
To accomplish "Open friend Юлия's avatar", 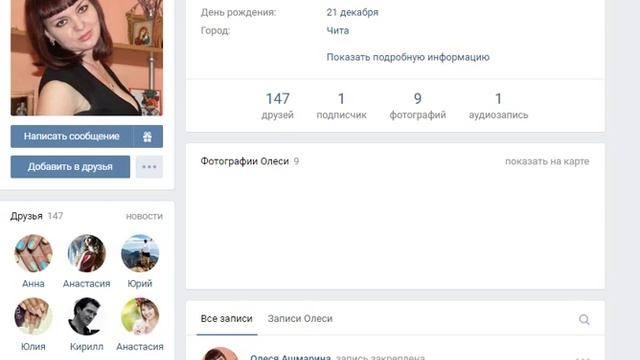I will pos(33,316).
